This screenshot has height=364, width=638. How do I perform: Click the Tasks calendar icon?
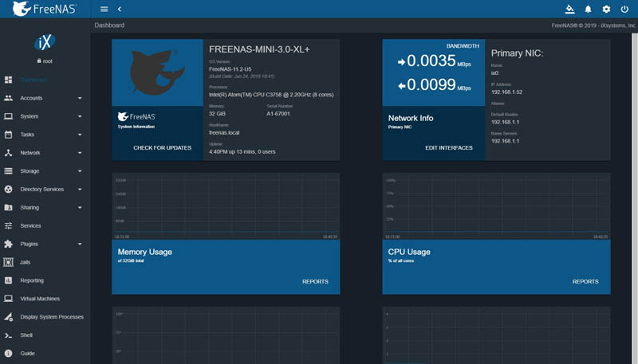[x=8, y=135]
